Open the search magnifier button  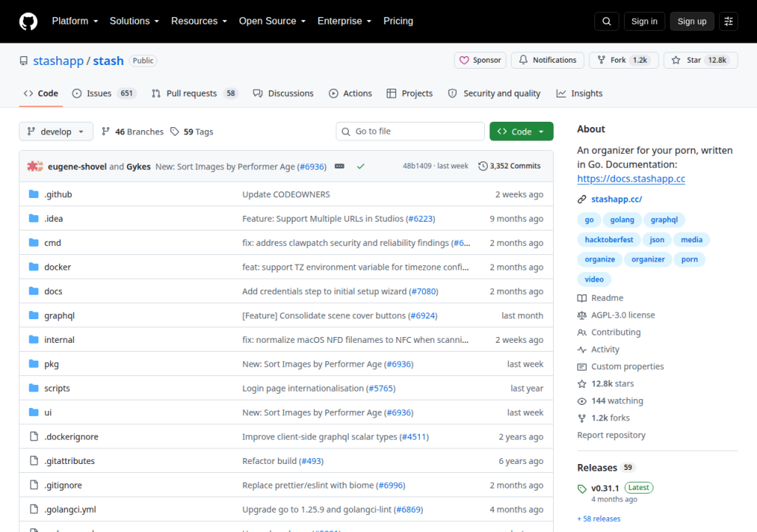[606, 21]
